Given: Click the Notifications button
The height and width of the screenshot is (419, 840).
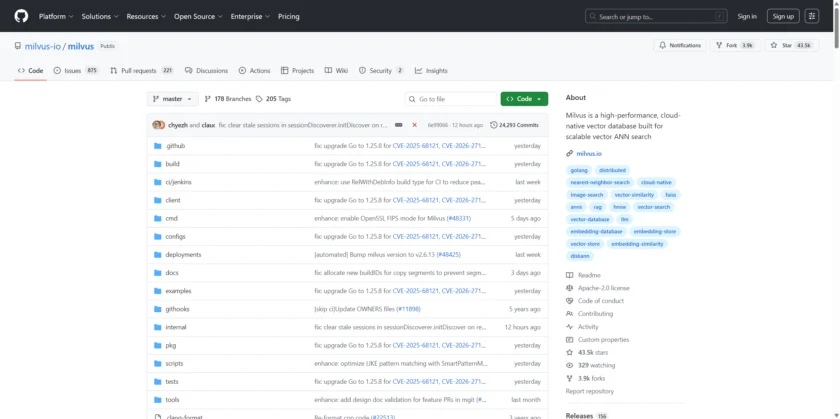Looking at the screenshot, I should 680,46.
